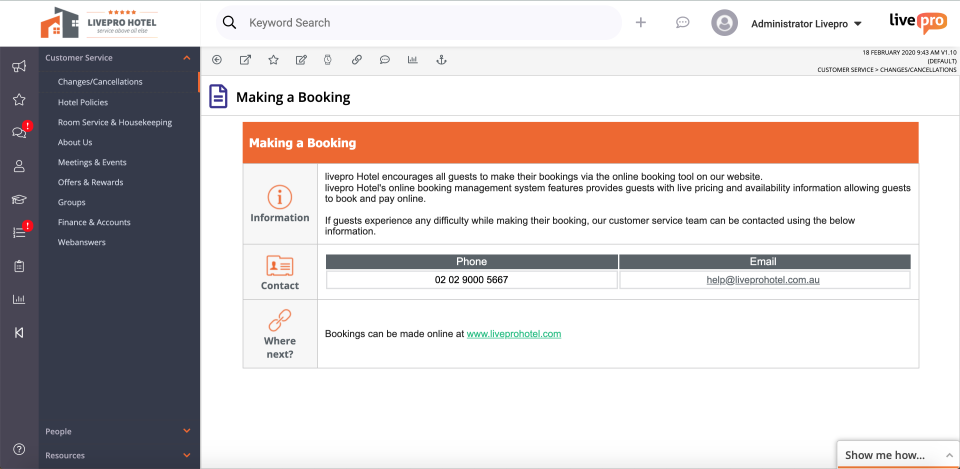Click the back arrow toolbar icon
The width and height of the screenshot is (960, 469).
point(217,60)
